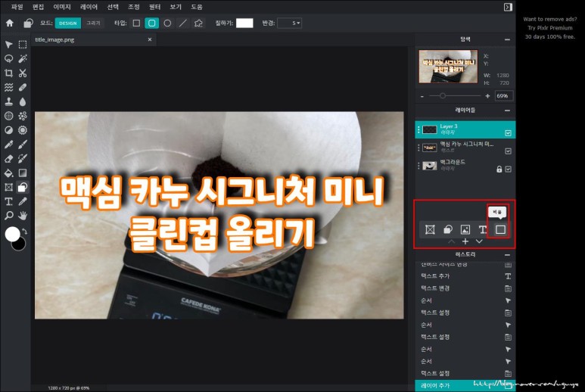Select the Fill bucket tool
The height and width of the screenshot is (392, 585).
point(8,173)
